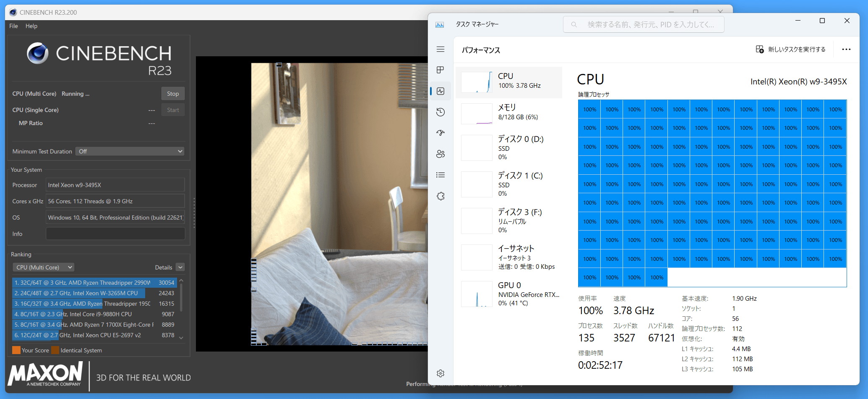868x399 pixels.
Task: Click the Cinebench logo icon in title bar
Action: 13,12
